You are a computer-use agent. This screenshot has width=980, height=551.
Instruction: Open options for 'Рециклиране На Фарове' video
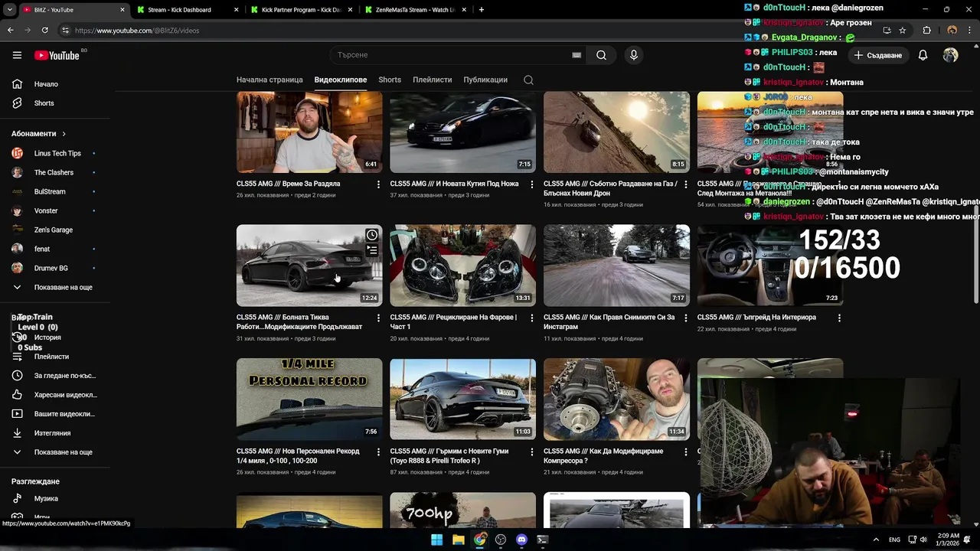point(532,318)
